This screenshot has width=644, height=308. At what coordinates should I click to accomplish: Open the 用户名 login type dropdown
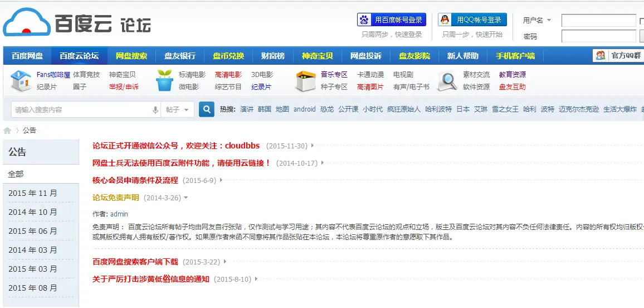(x=549, y=20)
